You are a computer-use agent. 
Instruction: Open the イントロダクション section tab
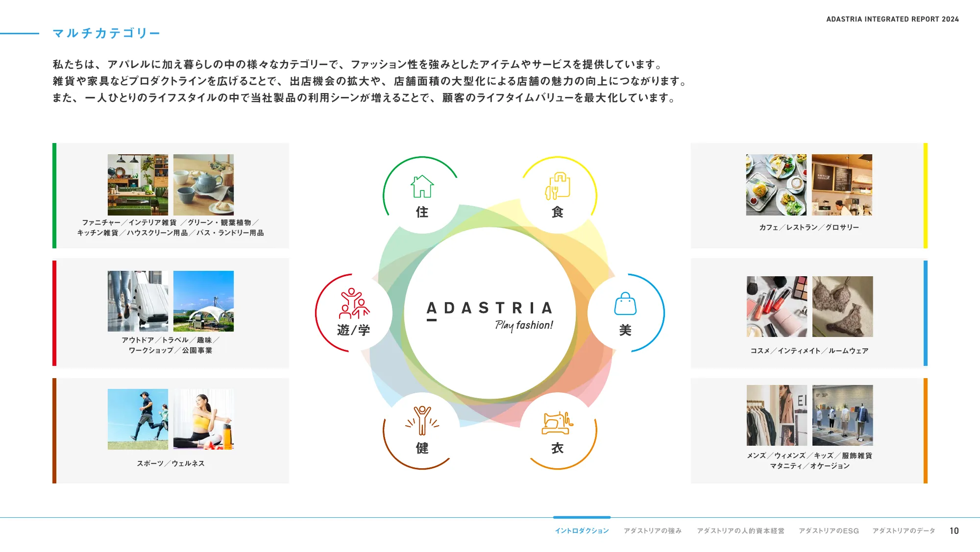[582, 531]
